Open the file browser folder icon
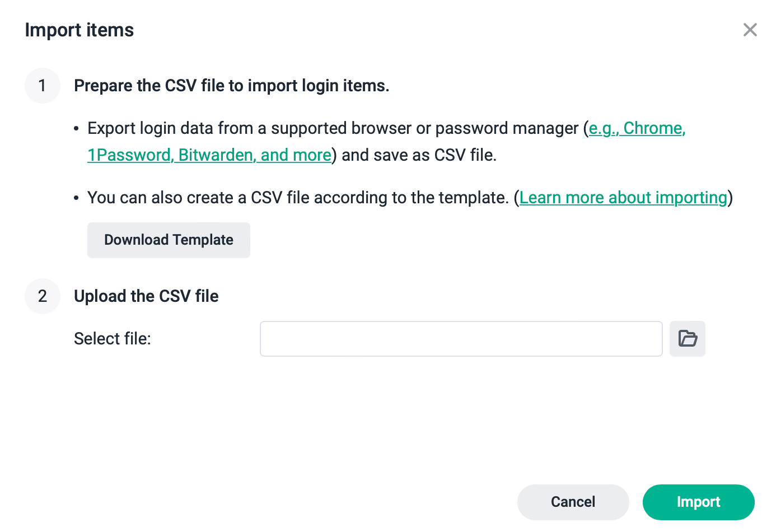The height and width of the screenshot is (532, 776). 687,339
